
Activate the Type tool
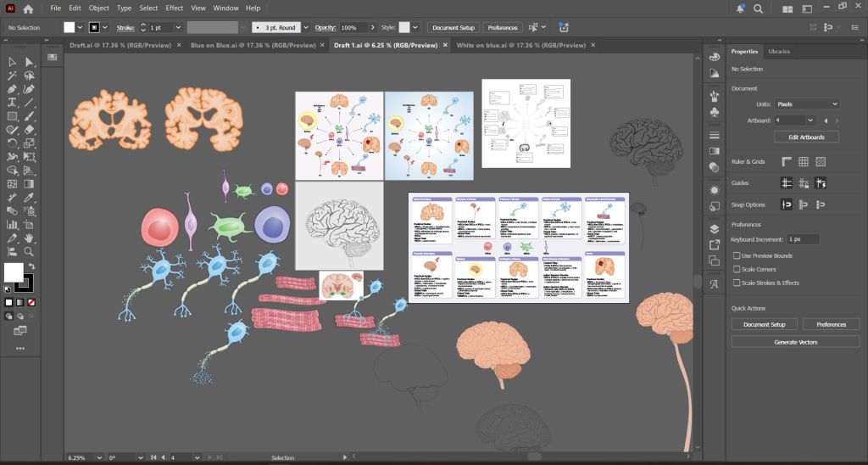click(x=12, y=103)
